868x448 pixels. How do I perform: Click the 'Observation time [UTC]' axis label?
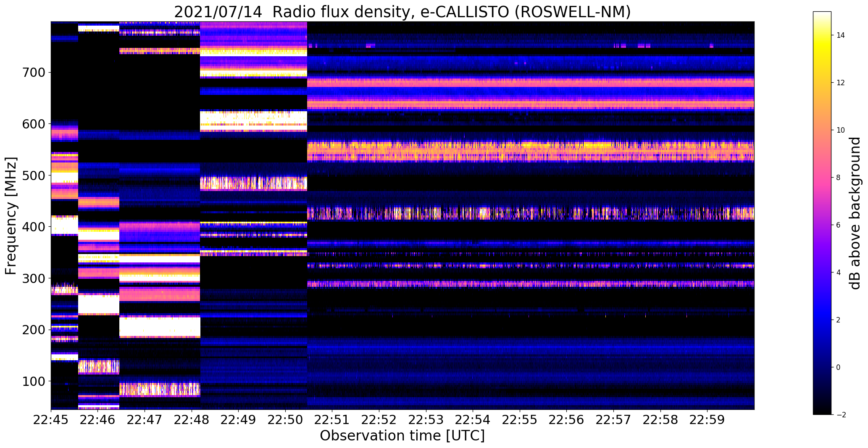tap(402, 436)
